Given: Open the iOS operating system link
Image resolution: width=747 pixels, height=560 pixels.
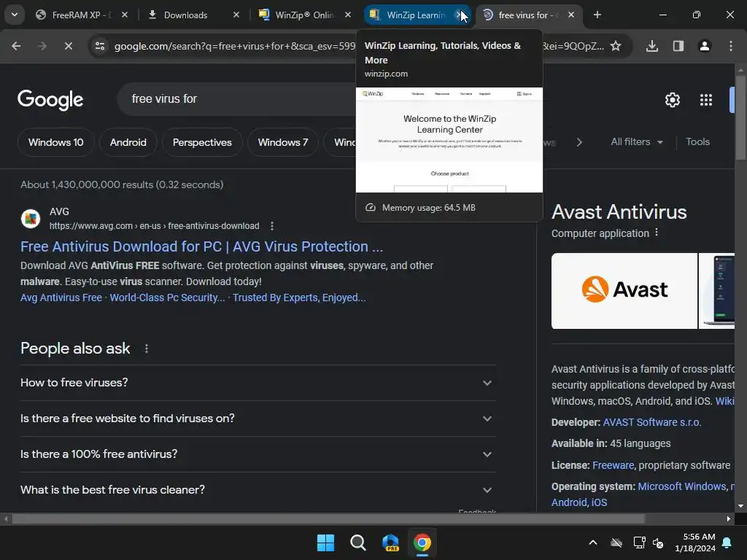Looking at the screenshot, I should (x=599, y=502).
